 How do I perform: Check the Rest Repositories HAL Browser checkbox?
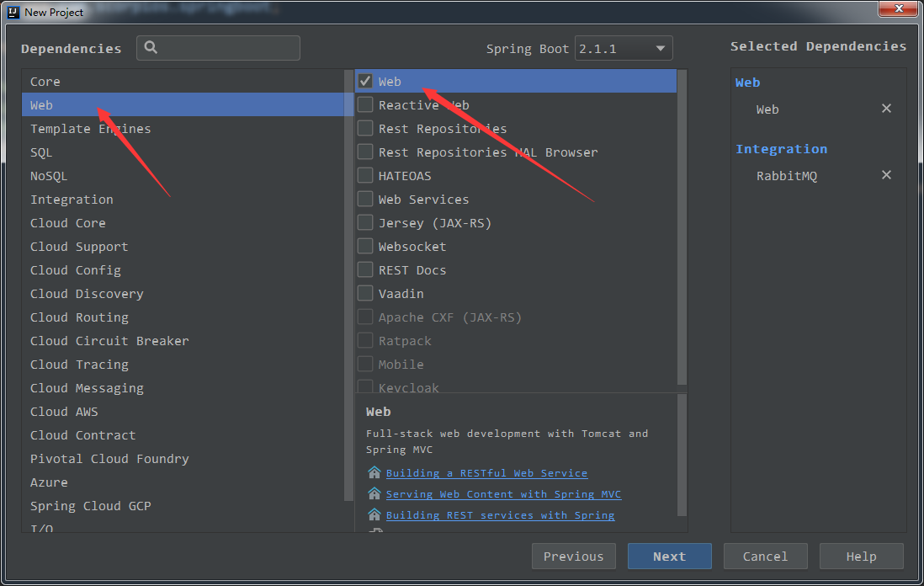pyautogui.click(x=365, y=152)
